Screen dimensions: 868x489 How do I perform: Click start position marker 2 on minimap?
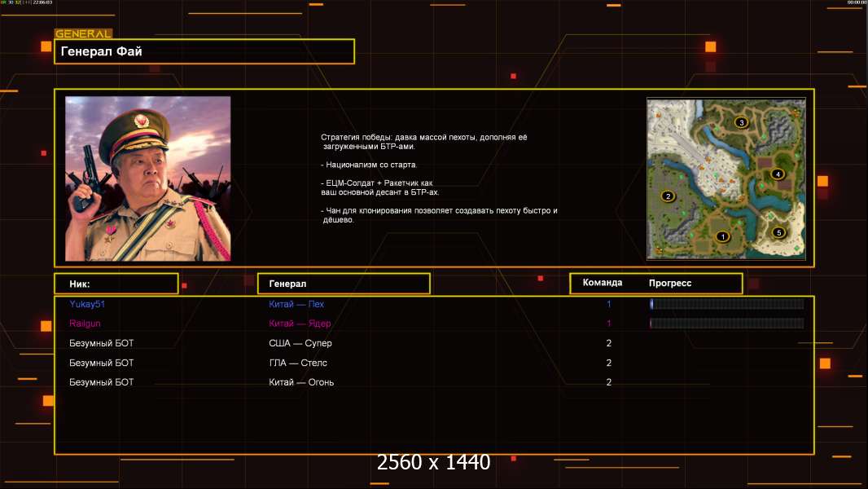pyautogui.click(x=669, y=196)
